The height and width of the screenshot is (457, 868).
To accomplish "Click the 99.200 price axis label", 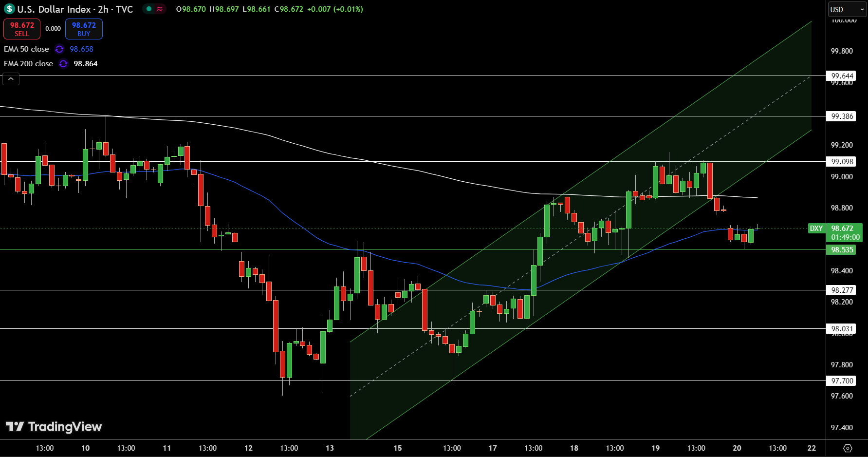I will 842,145.
